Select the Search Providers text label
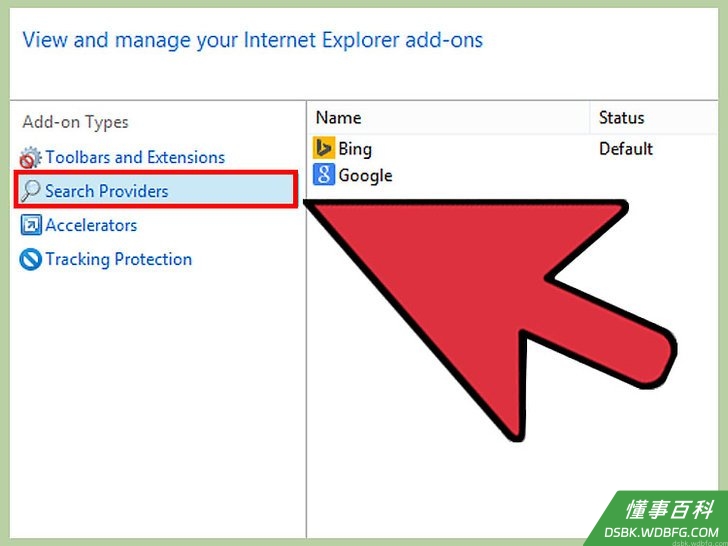The width and height of the screenshot is (728, 546). [107, 191]
